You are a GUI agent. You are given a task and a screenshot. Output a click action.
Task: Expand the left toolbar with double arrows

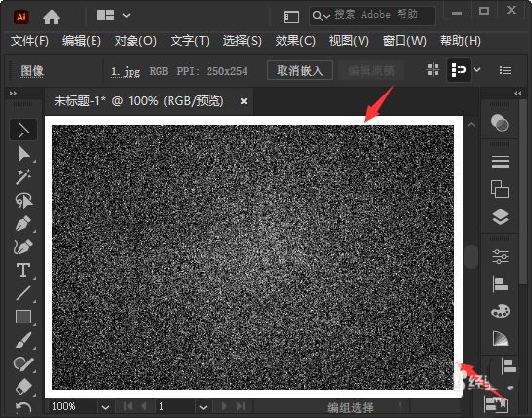coord(13,93)
